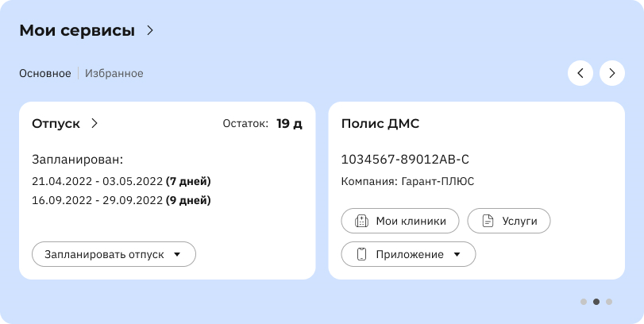Select the third carousel page dot

[x=609, y=302]
